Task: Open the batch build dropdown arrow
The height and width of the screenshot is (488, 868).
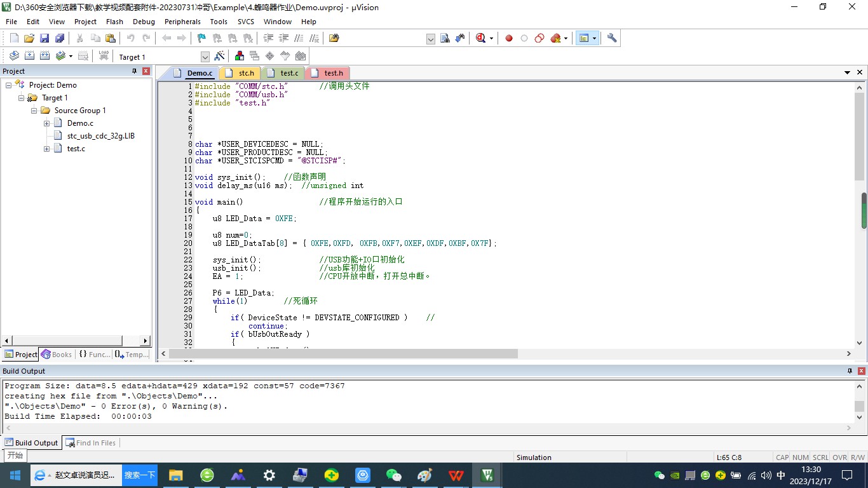Action: [x=71, y=56]
